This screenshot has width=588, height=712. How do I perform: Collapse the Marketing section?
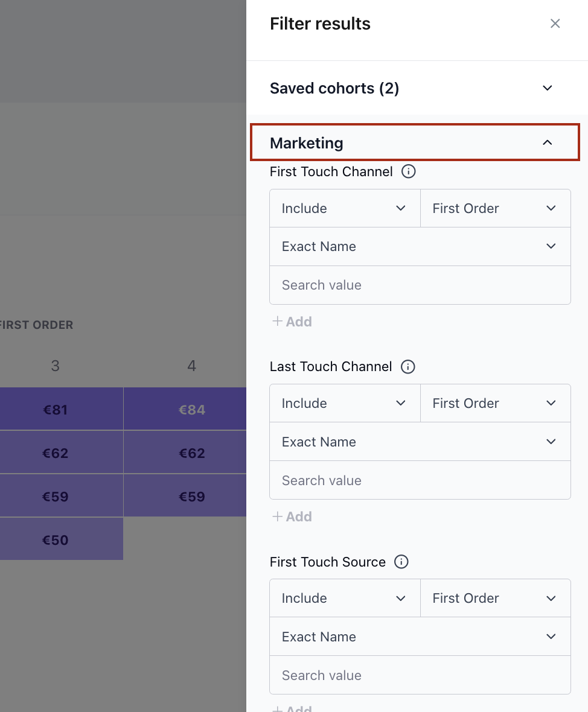(547, 143)
